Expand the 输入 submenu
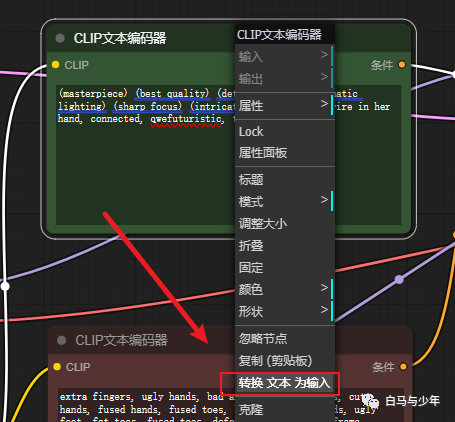455x422 pixels. [285, 57]
